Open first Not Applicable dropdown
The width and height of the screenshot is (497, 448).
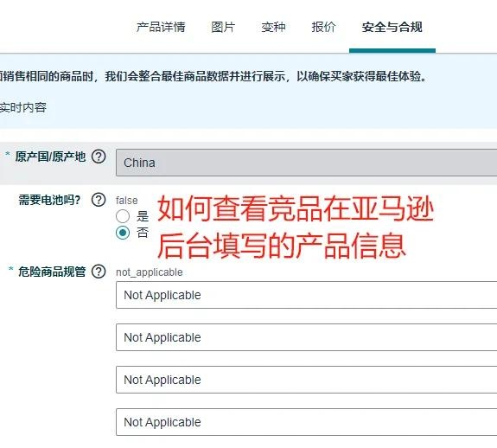(307, 295)
